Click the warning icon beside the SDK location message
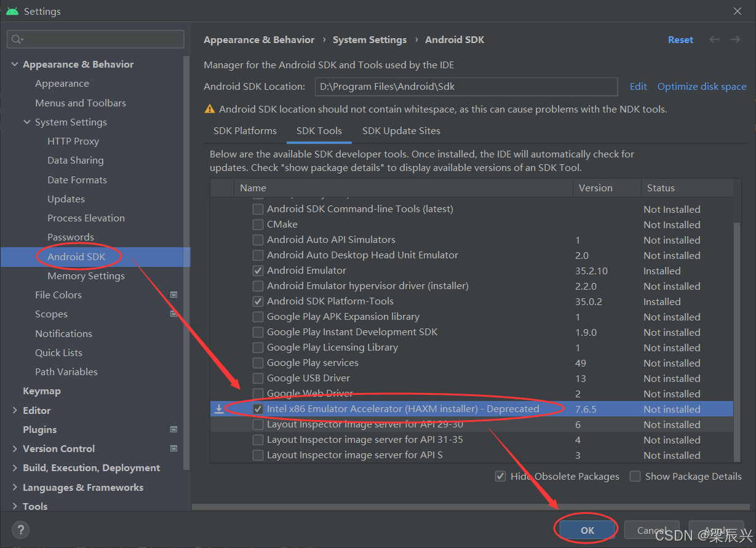 pyautogui.click(x=210, y=109)
